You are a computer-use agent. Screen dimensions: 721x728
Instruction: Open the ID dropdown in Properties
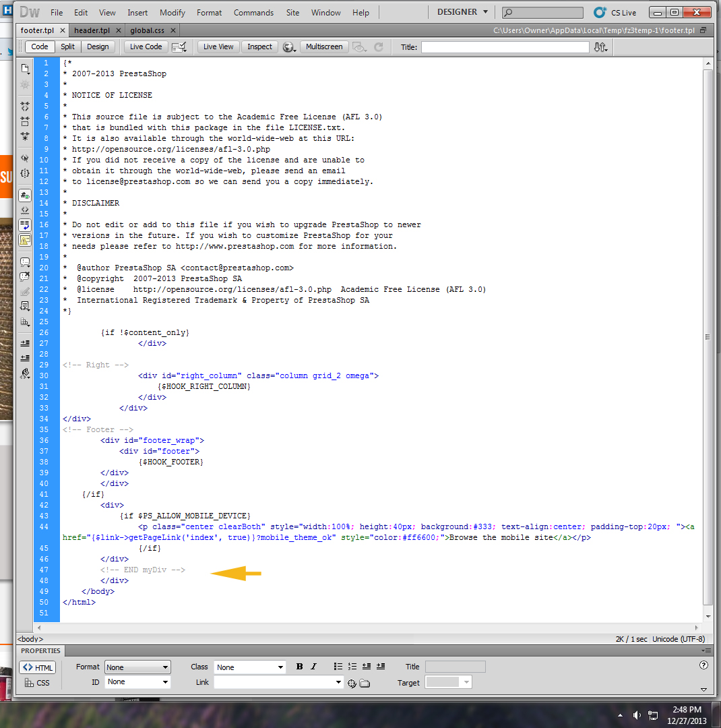tap(137, 681)
